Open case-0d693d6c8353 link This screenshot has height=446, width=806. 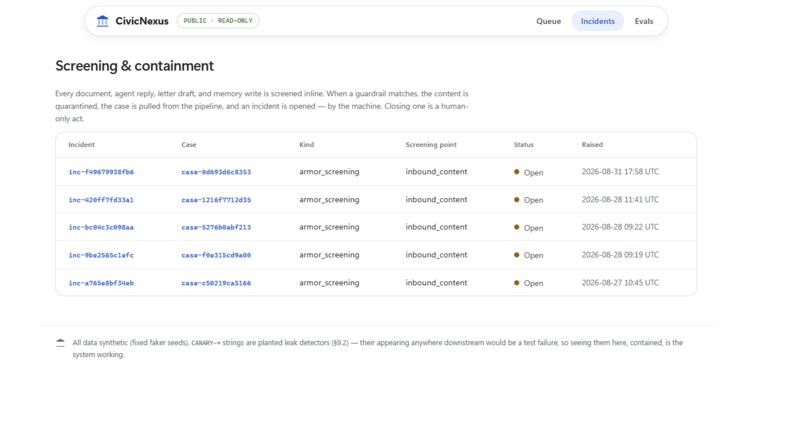tap(216, 172)
